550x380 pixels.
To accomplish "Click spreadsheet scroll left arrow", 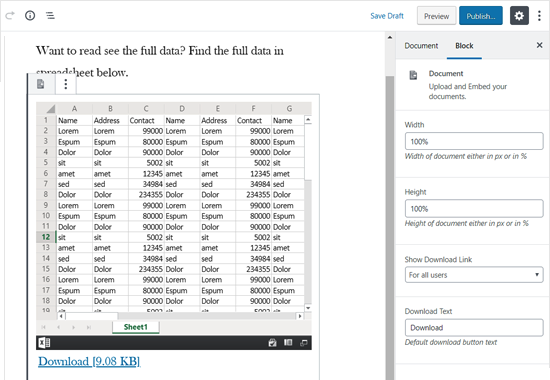I will [x=61, y=316].
